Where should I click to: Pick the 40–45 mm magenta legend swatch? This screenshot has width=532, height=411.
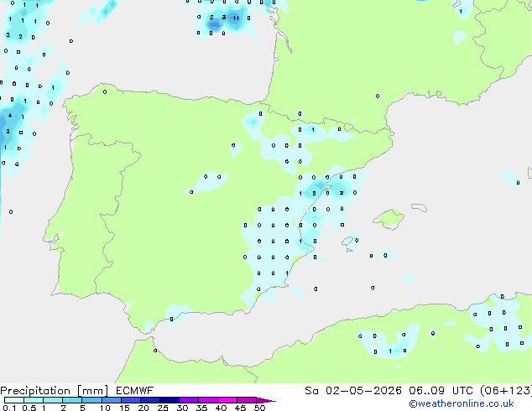click(227, 400)
